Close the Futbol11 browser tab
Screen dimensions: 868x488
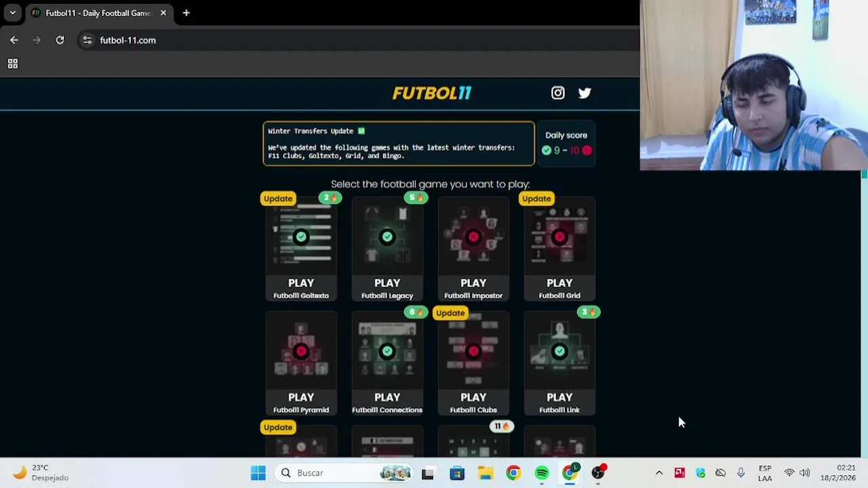[x=163, y=13]
